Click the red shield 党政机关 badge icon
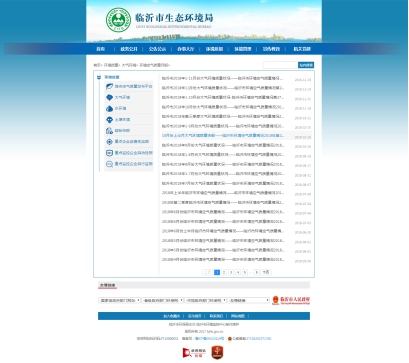 (x=217, y=353)
